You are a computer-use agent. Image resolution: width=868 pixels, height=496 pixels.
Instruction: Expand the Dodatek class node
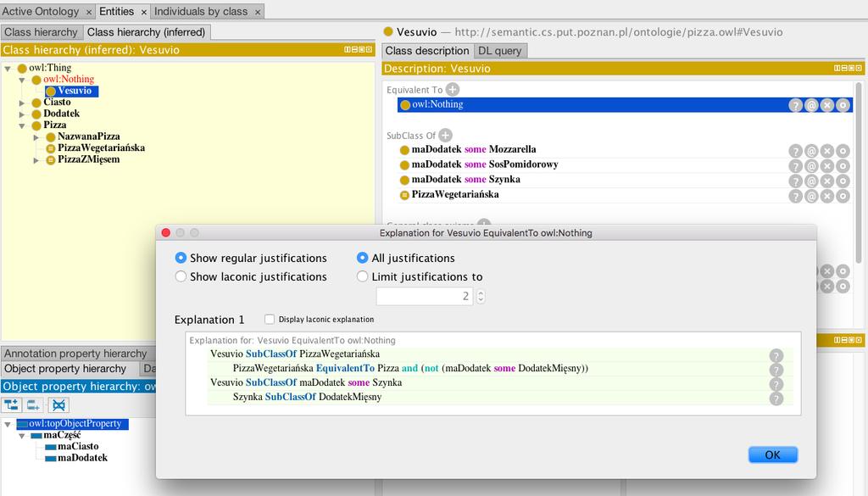pos(22,114)
